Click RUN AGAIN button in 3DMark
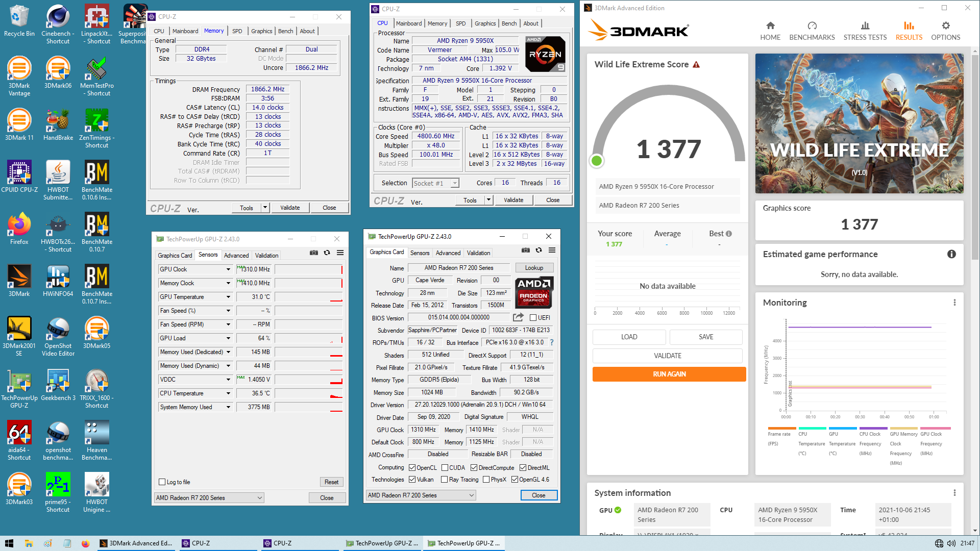 tap(669, 374)
